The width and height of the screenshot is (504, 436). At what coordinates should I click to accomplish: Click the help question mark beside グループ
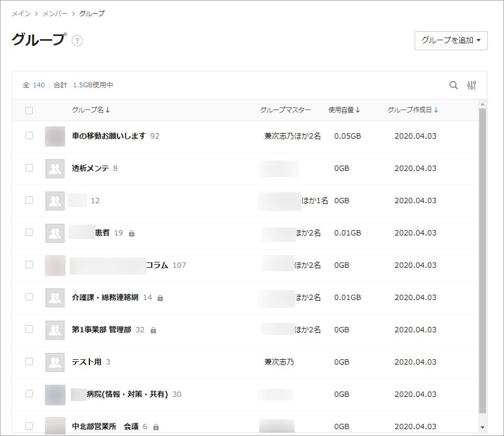pos(77,41)
